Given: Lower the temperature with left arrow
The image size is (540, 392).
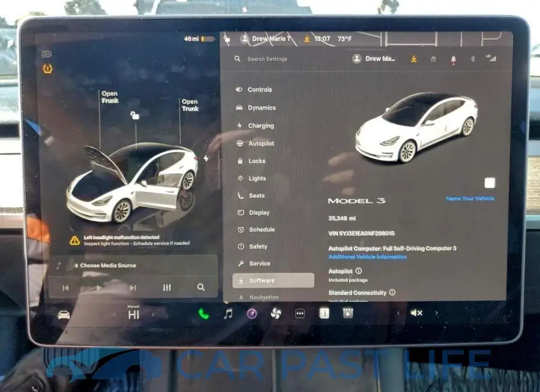Looking at the screenshot, I should [x=115, y=315].
